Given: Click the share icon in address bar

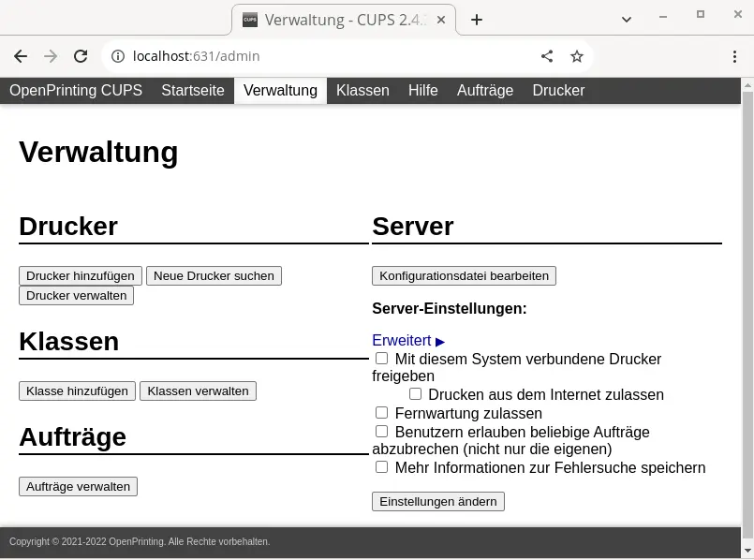Looking at the screenshot, I should pos(547,56).
